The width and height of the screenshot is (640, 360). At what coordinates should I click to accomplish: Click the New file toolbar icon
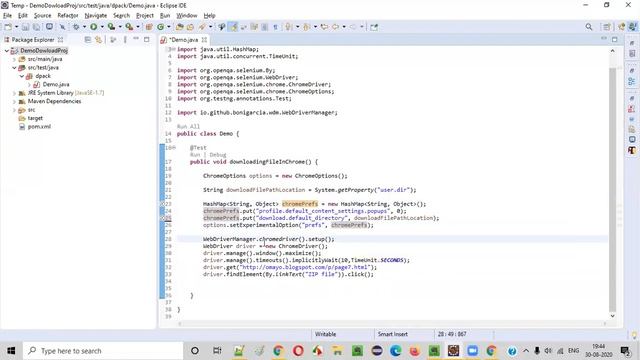click(x=8, y=27)
